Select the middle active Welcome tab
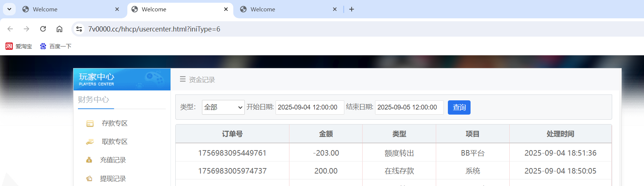 point(179,9)
